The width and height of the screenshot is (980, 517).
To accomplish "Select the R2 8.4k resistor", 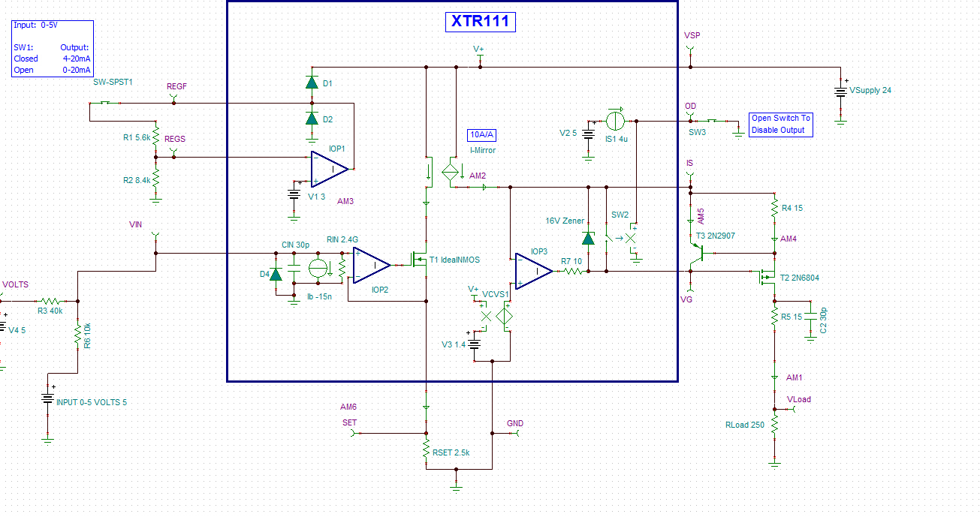I will 155,180.
